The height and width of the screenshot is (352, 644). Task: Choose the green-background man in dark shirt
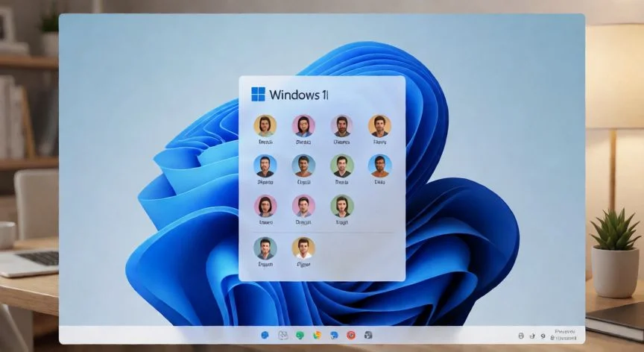pyautogui.click(x=341, y=166)
